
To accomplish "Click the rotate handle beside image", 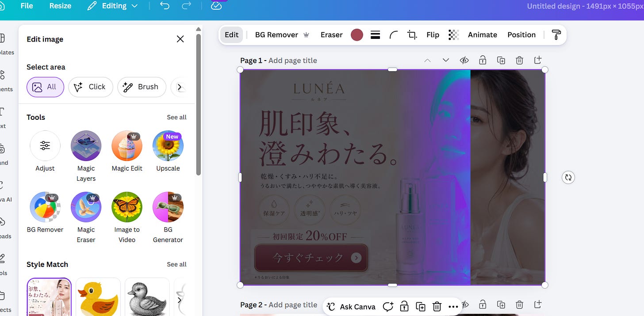I will [568, 177].
